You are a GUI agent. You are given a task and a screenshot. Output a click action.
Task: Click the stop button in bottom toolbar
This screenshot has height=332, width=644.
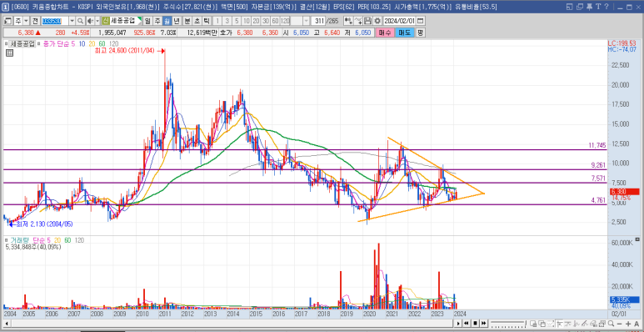[475, 323]
